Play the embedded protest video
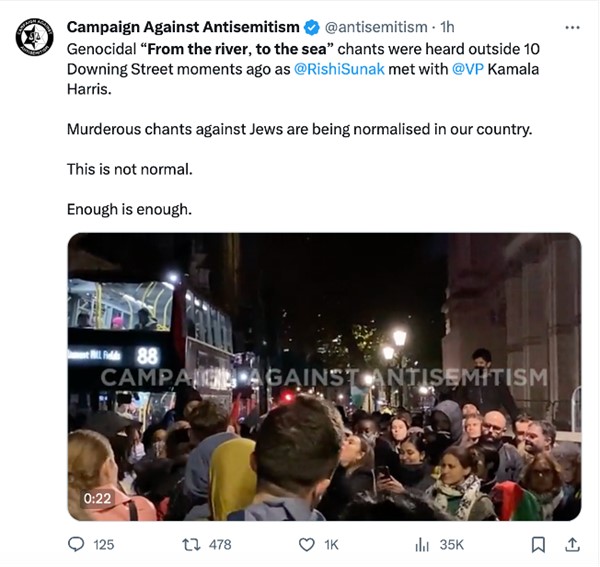Screen dimensions: 600x567 (323, 376)
